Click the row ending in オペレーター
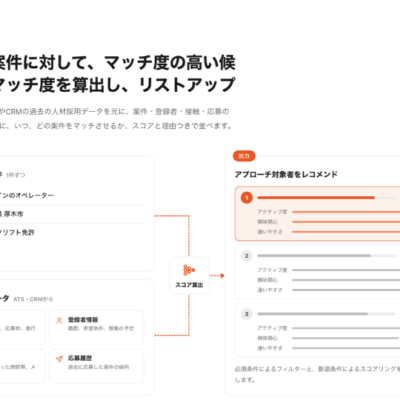 point(72,195)
